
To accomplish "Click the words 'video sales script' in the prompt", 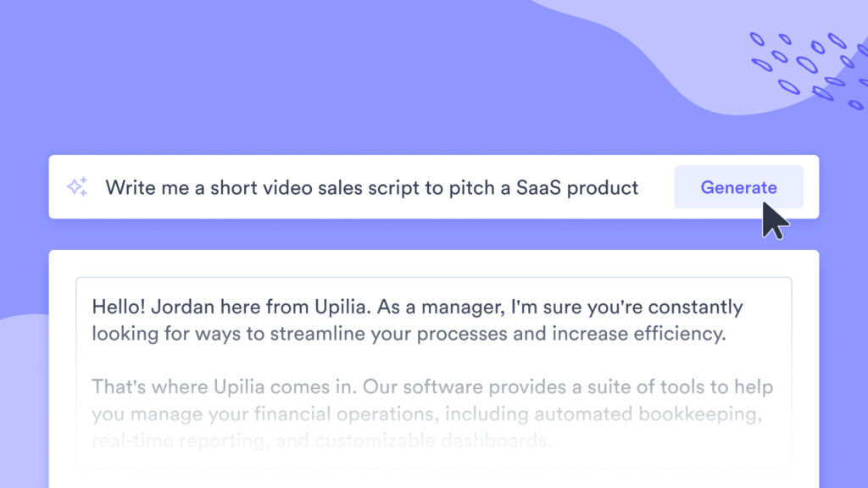I will [x=341, y=187].
